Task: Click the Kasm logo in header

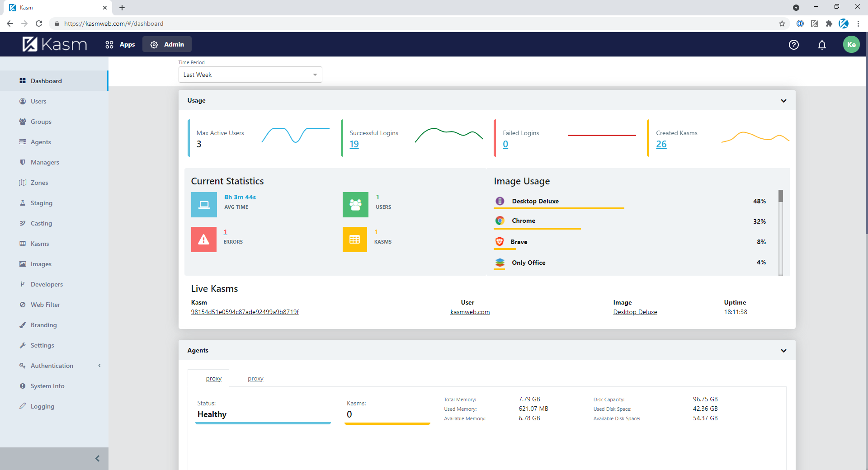Action: pos(54,44)
